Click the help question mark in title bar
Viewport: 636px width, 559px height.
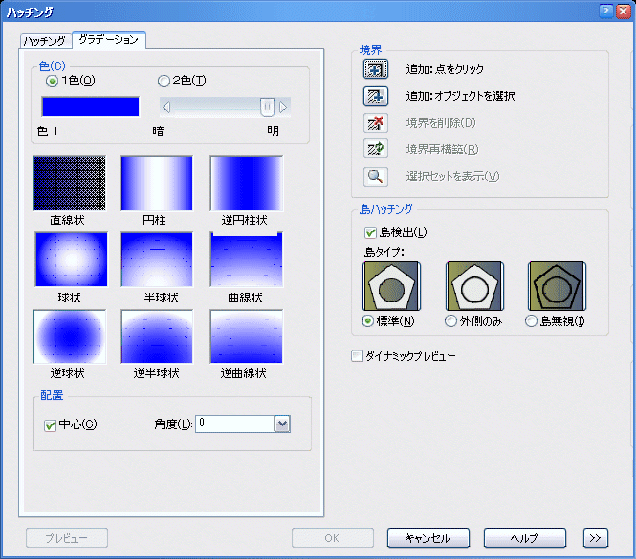[606, 11]
